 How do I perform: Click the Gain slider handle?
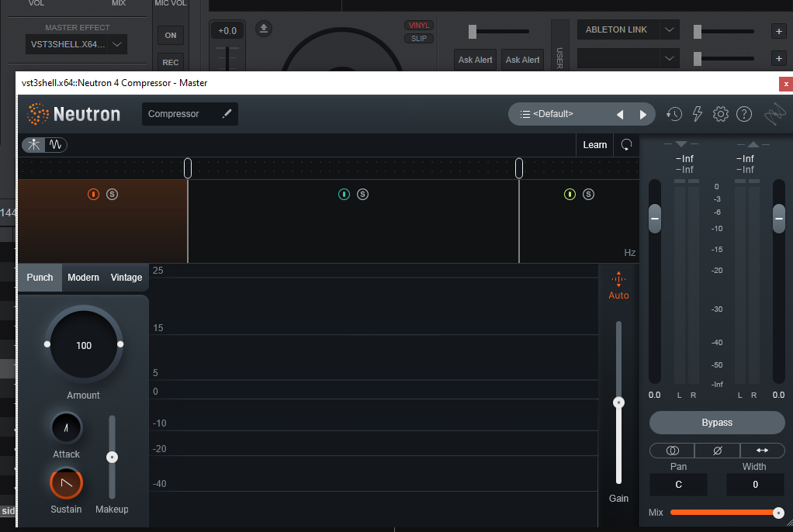(x=618, y=402)
